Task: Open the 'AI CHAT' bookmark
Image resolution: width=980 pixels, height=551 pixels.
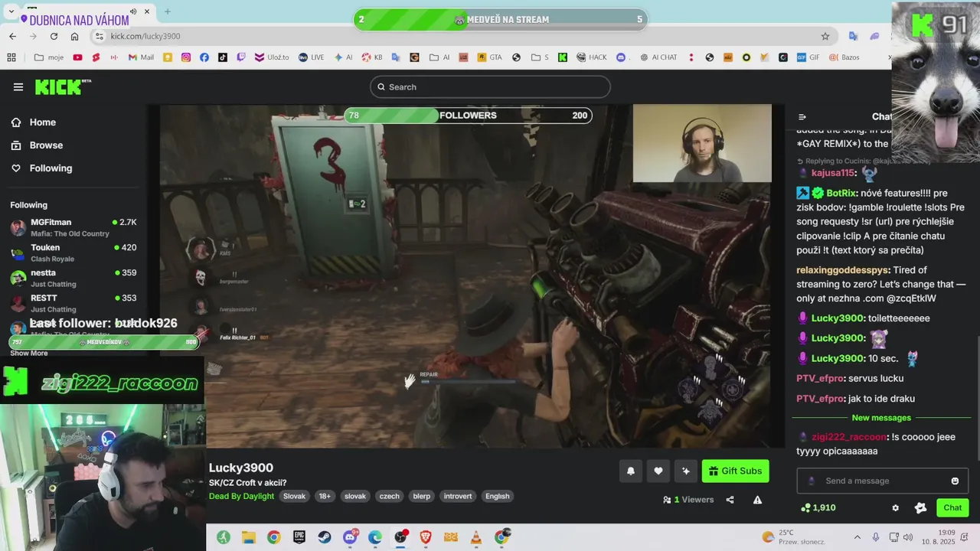Action: [x=658, y=57]
